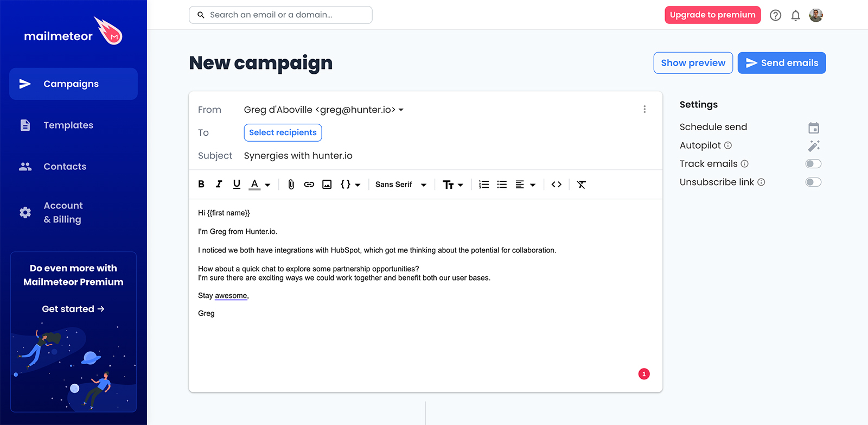The image size is (868, 425).
Task: Click the Get started premium link
Action: click(73, 309)
